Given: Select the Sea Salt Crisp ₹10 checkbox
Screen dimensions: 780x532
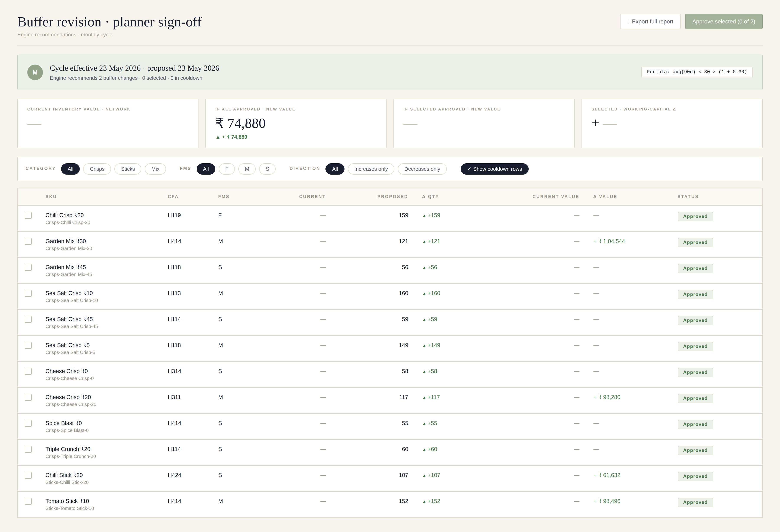Looking at the screenshot, I should pos(28,293).
